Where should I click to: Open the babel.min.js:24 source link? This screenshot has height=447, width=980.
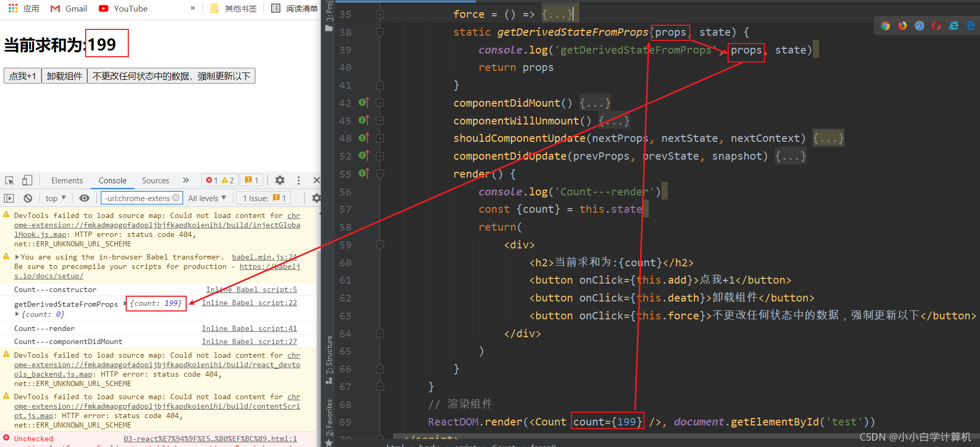click(264, 257)
